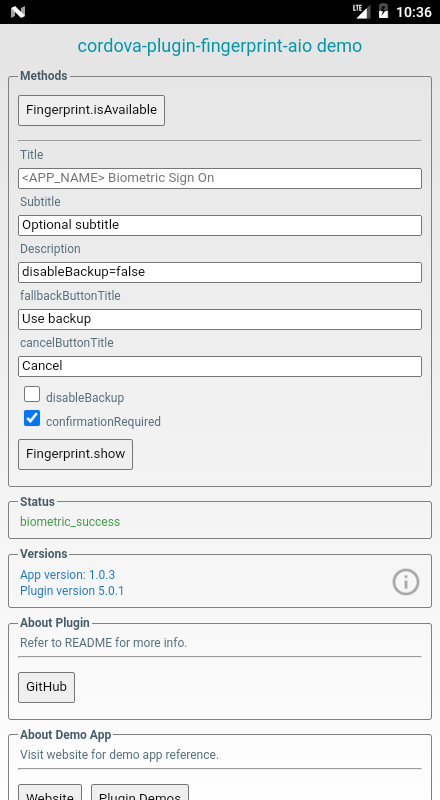Open the Website button
This screenshot has height=800, width=440.
point(50,792)
